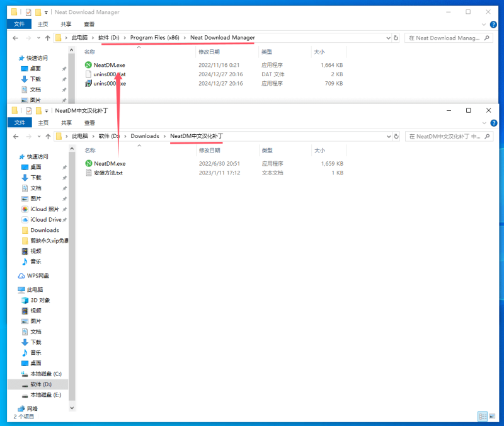Click search box in NeatDM中文汉化补丁 window
The height and width of the screenshot is (426, 504).
[444, 136]
